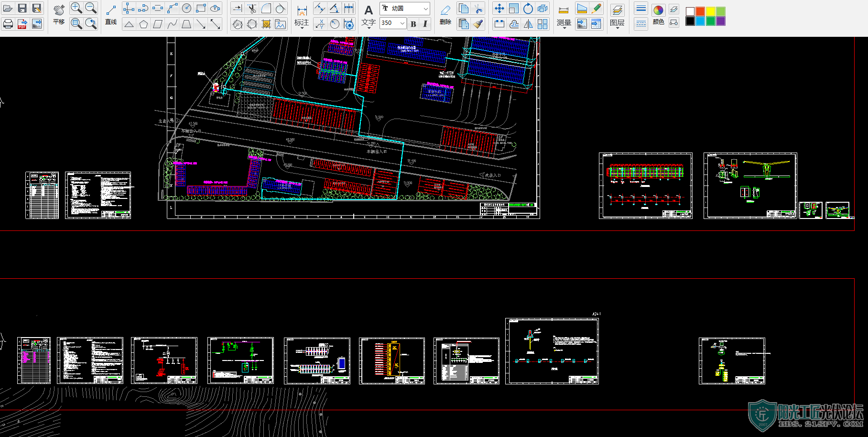The width and height of the screenshot is (868, 437).
Task: Open the Layers (图层) dropdown
Action: coord(617,17)
